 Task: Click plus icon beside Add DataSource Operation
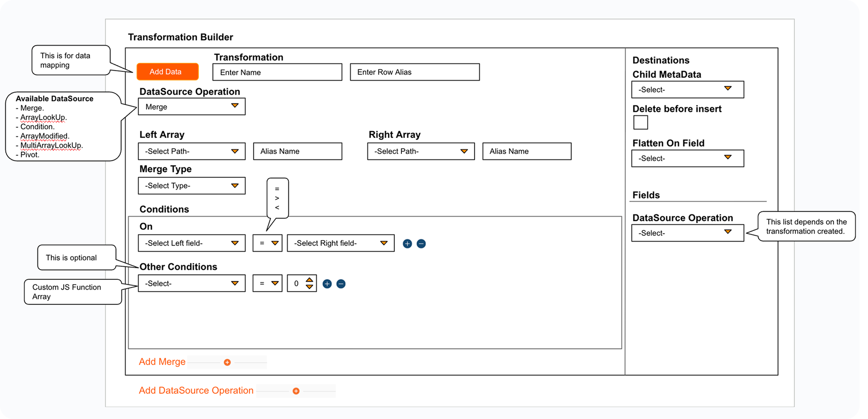(296, 391)
